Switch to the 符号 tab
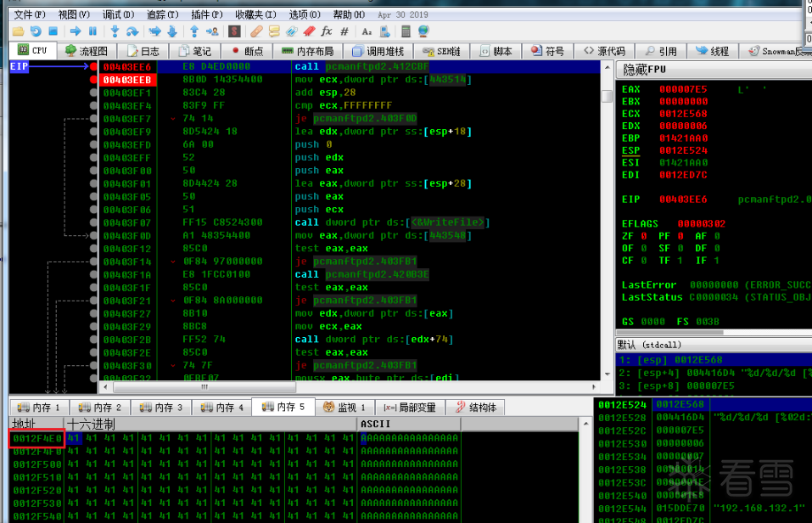812x523 pixels. [547, 51]
